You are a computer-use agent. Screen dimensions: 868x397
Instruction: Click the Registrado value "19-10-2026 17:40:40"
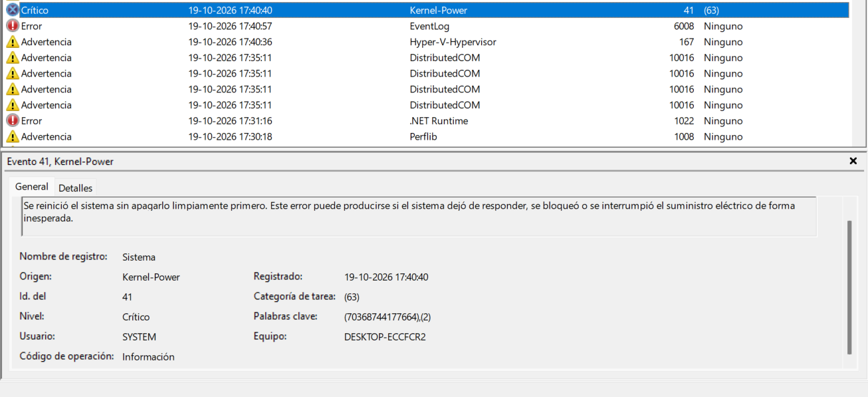point(386,277)
